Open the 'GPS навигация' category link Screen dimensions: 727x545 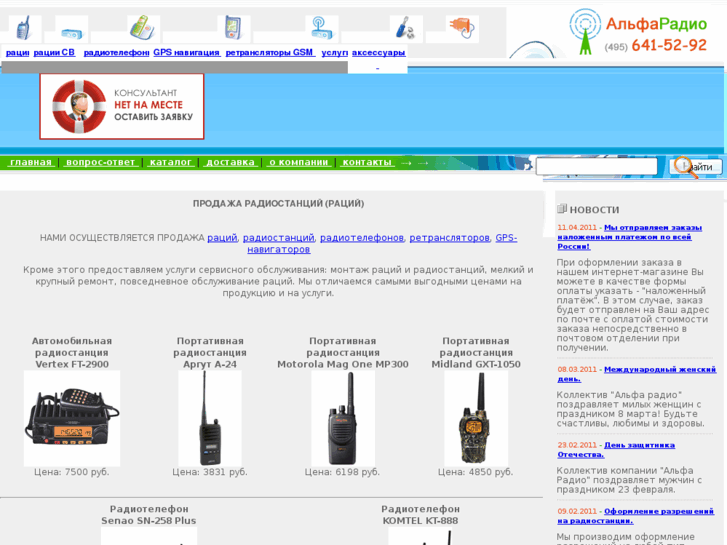tap(187, 52)
